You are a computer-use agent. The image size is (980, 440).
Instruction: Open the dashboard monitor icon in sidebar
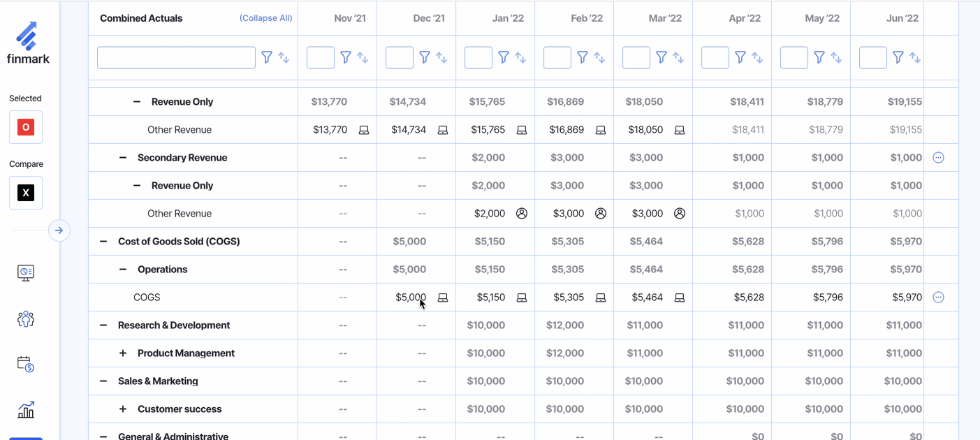(x=26, y=272)
